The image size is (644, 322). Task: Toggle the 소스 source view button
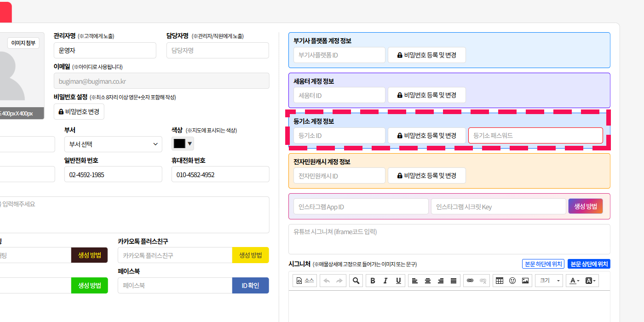(305, 281)
